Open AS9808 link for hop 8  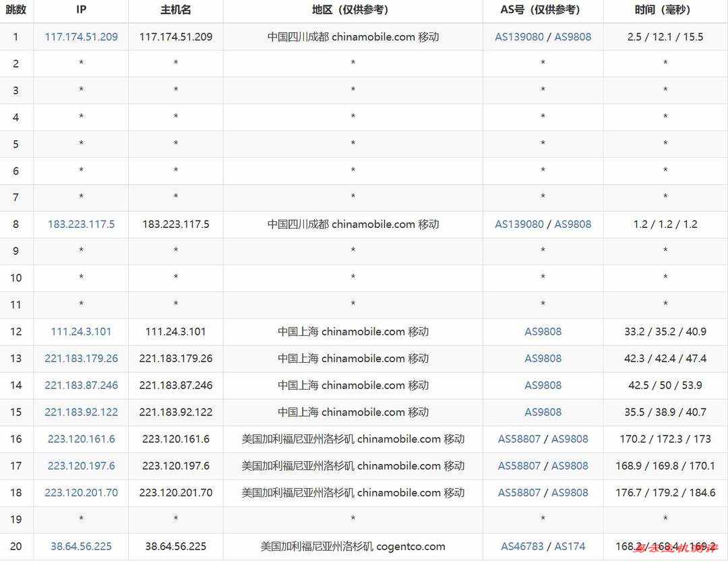pos(572,224)
